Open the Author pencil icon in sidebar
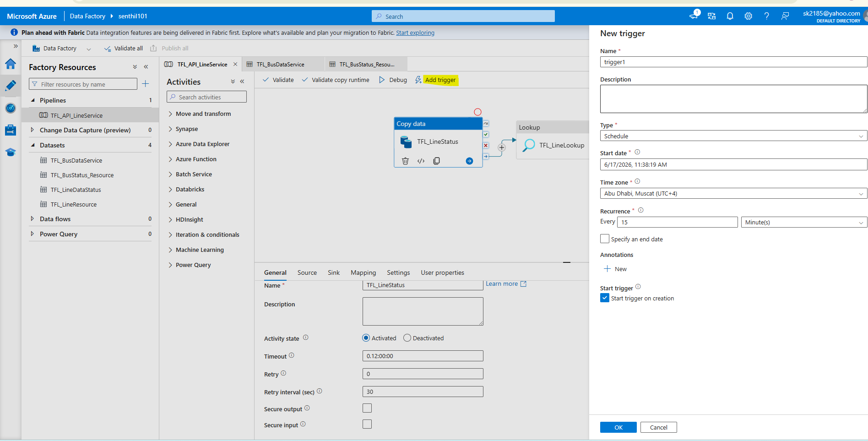The height and width of the screenshot is (441, 868). point(11,86)
